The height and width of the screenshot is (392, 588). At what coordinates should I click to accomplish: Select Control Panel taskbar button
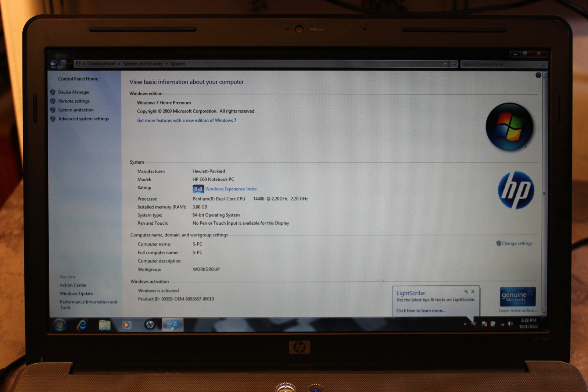pos(173,325)
